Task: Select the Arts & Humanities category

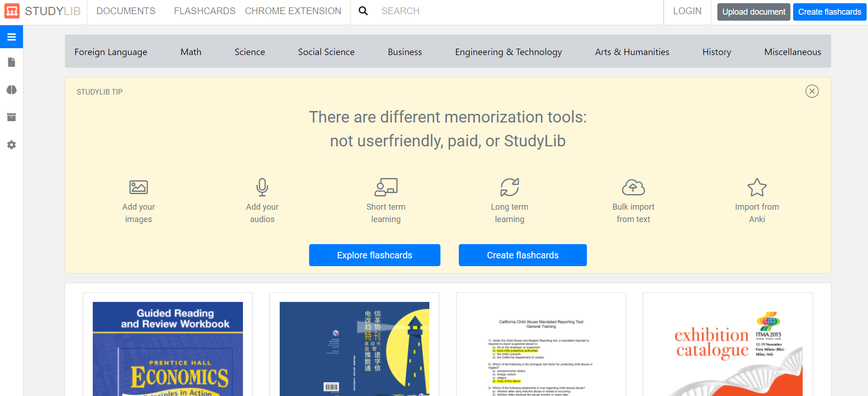Action: coord(632,52)
